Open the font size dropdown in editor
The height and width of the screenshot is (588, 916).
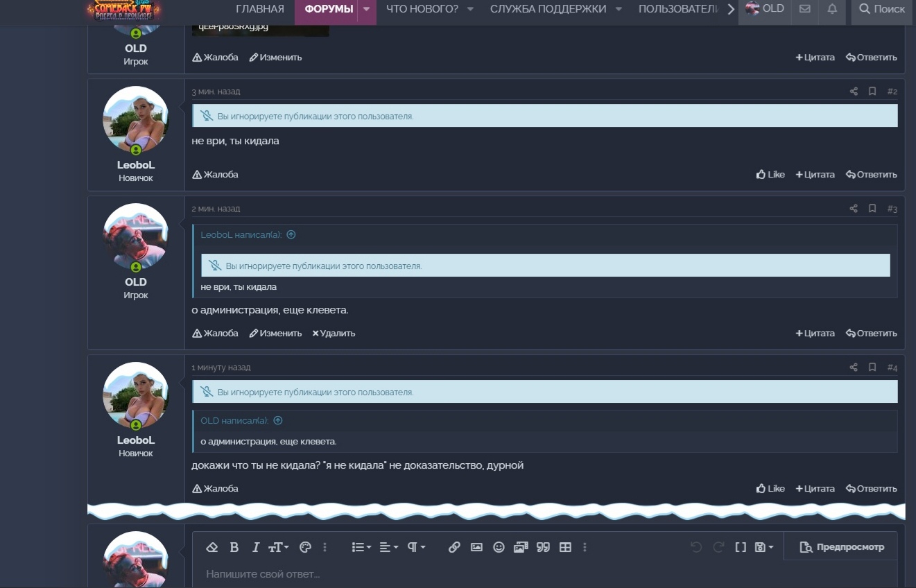(x=278, y=547)
